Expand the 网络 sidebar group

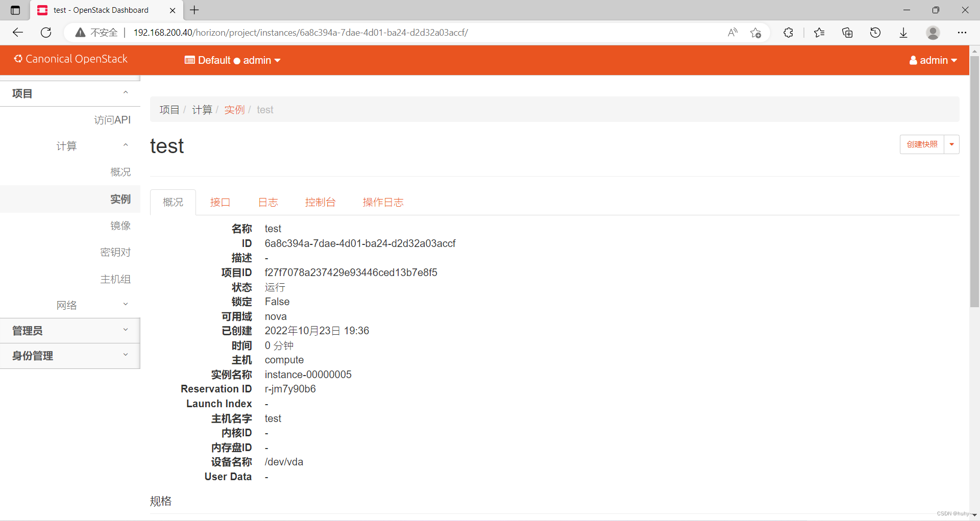[x=70, y=305]
